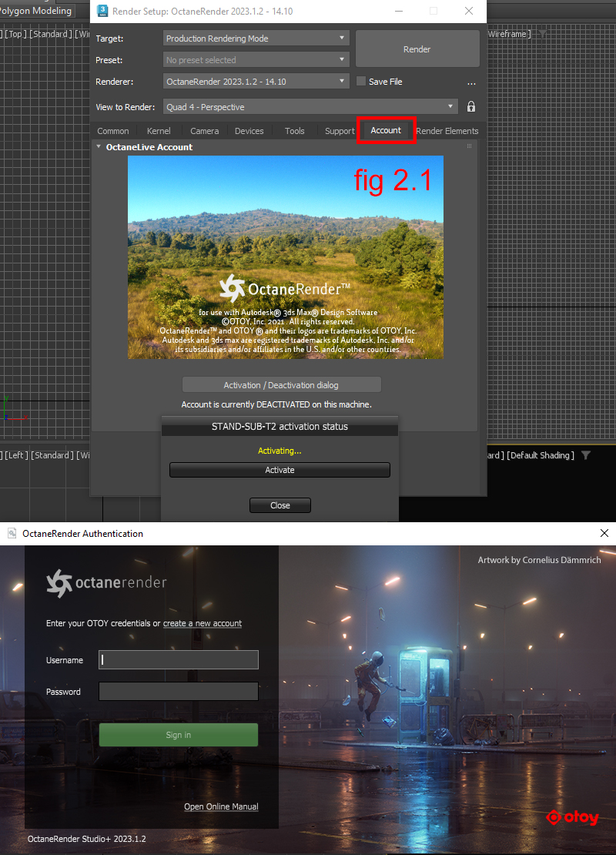Viewport: 616px width, 855px height.
Task: Click the Render button in Render Setup
Action: (x=417, y=49)
